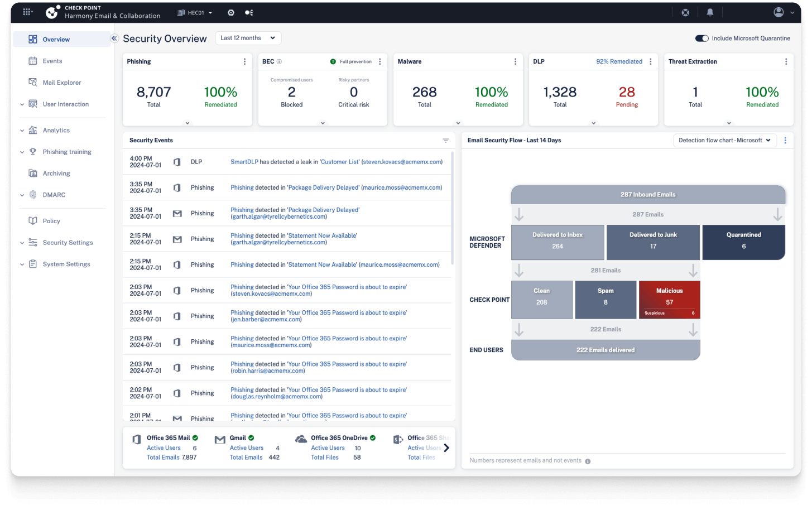Expand the DMARC sidebar group
This screenshot has width=812, height=515.
tap(22, 195)
